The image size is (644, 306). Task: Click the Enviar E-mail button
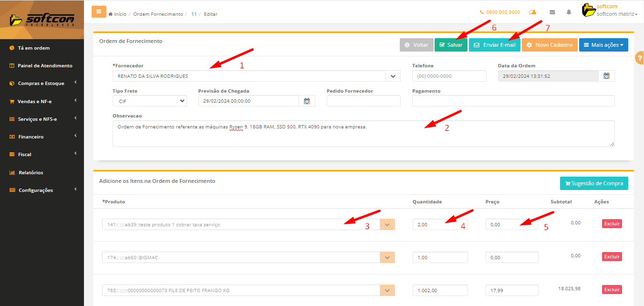(x=494, y=45)
